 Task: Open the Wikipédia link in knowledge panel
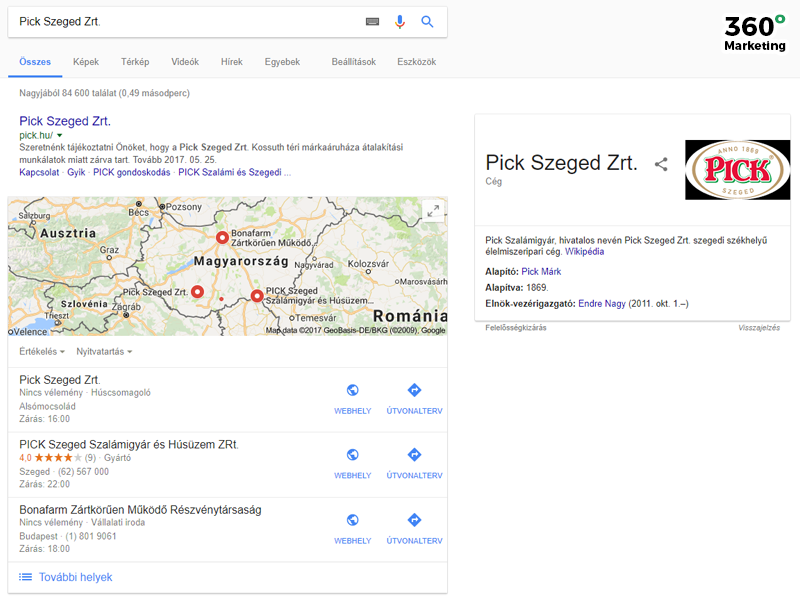point(584,251)
